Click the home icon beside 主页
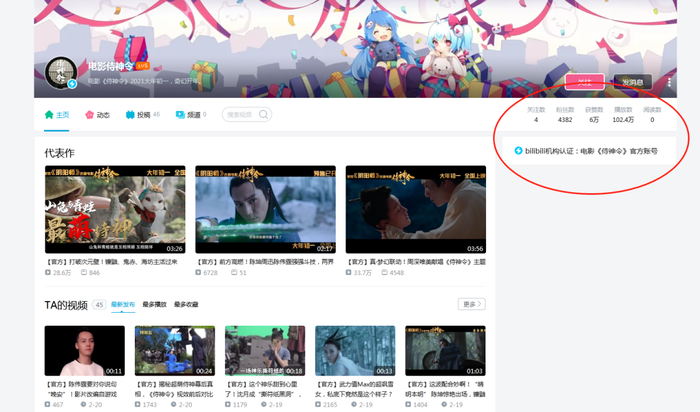 click(49, 115)
